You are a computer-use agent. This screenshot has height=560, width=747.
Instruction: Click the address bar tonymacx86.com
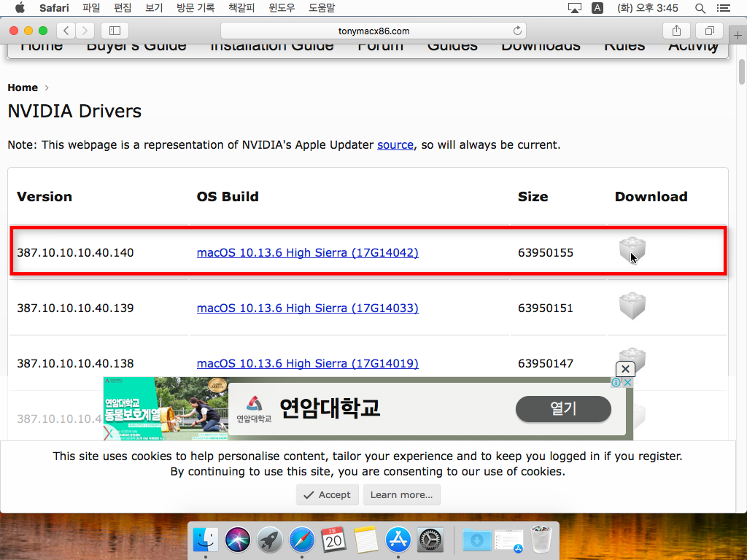(373, 31)
